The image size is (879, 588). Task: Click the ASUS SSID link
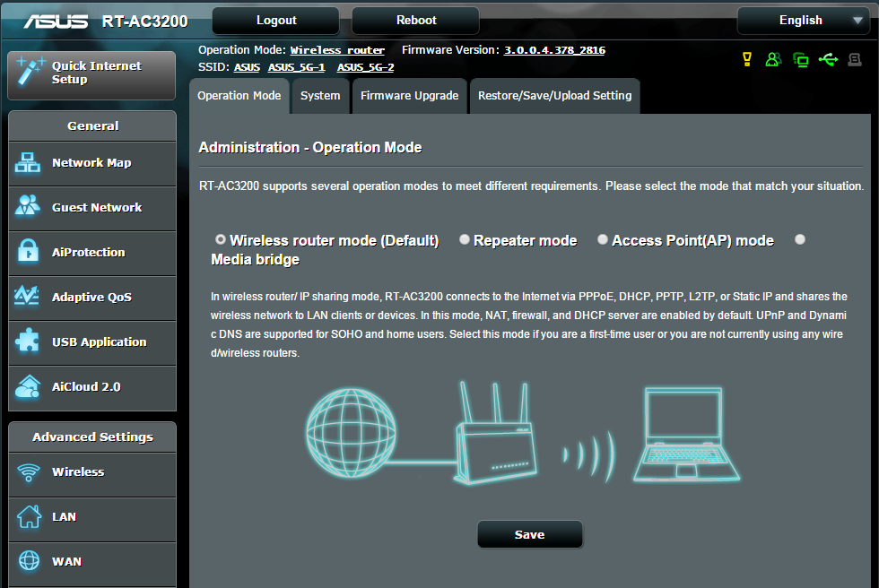click(247, 68)
